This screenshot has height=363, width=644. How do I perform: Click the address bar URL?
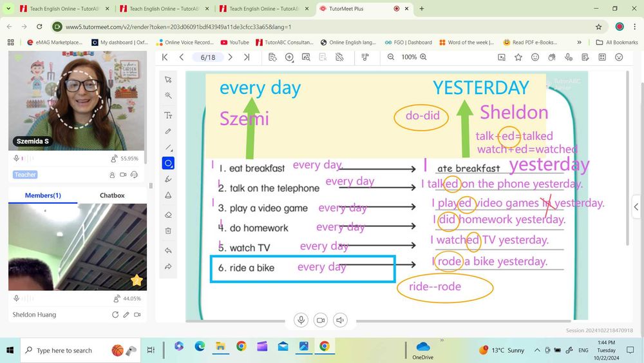point(178,26)
